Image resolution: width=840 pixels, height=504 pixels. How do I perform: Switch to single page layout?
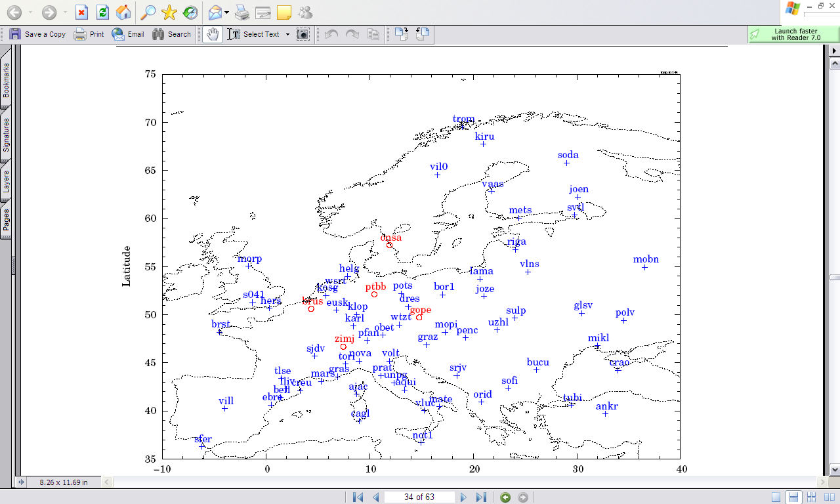click(x=776, y=497)
